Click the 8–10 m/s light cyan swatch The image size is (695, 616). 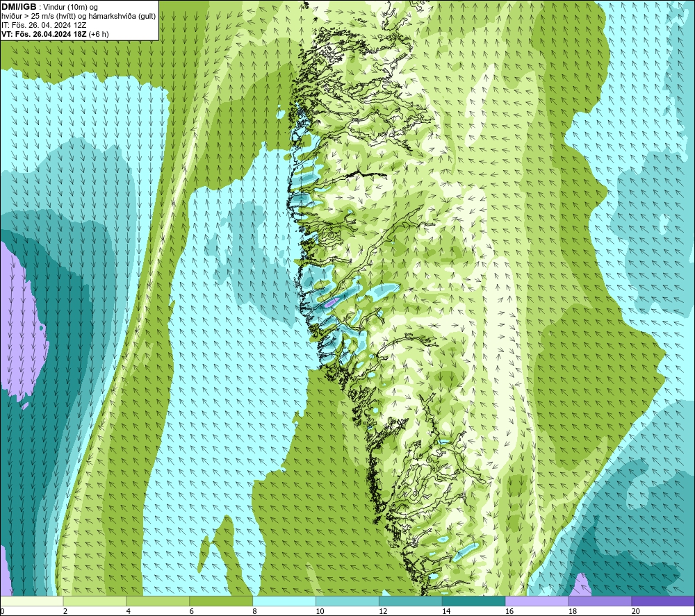pyautogui.click(x=284, y=601)
